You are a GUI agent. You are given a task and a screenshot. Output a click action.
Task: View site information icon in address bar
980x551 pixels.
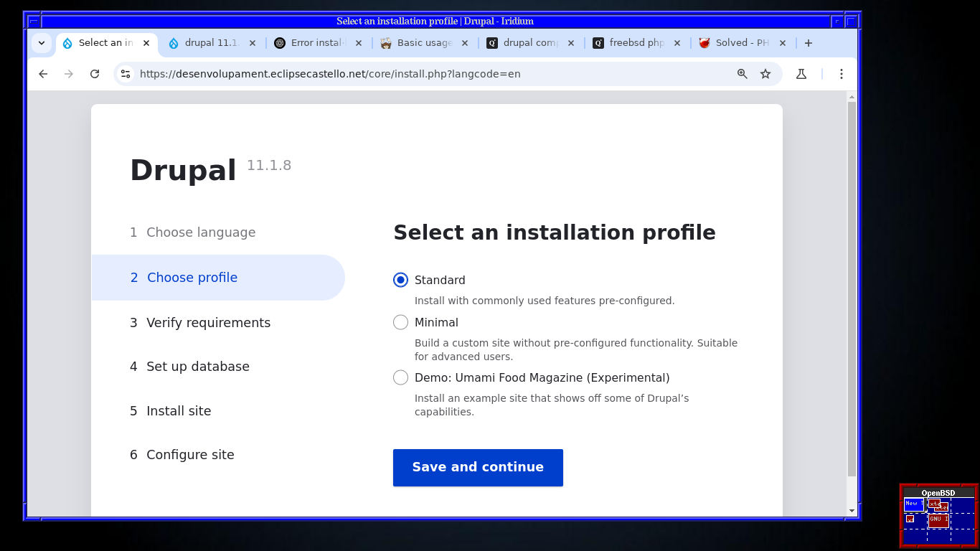click(x=126, y=74)
